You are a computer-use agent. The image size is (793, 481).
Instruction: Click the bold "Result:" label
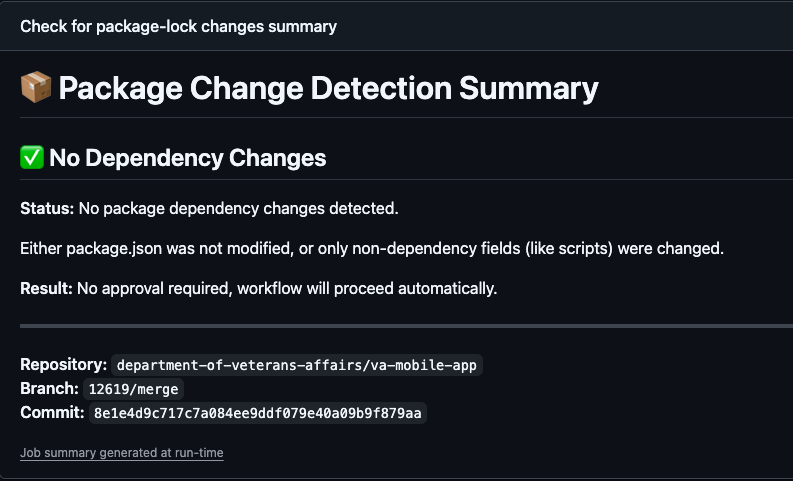pos(46,288)
